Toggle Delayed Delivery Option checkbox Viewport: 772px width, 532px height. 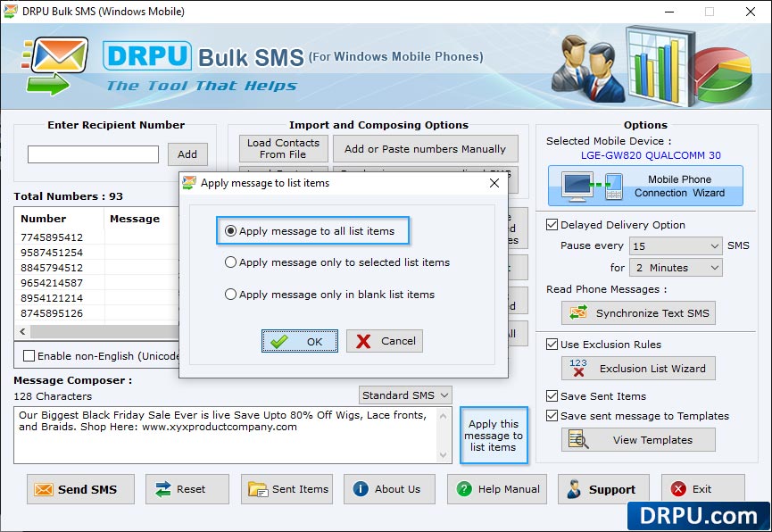point(552,225)
